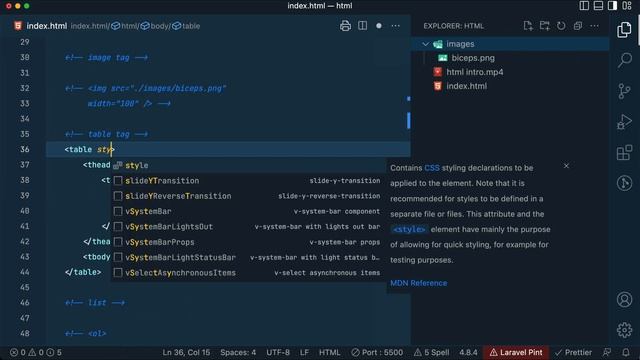Close the suggestion documentation popup

566,166
